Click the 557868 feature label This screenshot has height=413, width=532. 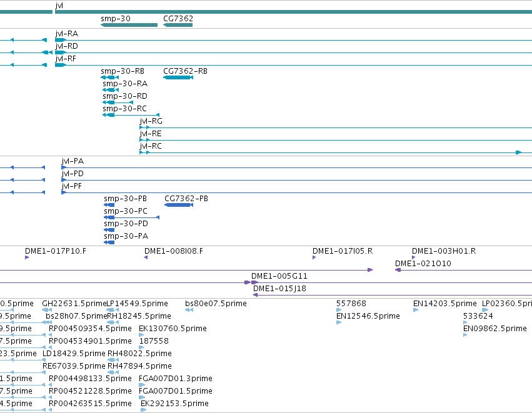coord(351,304)
